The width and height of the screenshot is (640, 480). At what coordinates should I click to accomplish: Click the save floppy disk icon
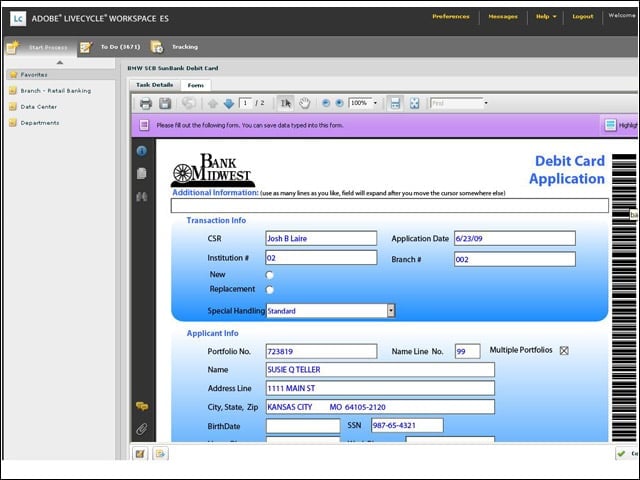[165, 103]
